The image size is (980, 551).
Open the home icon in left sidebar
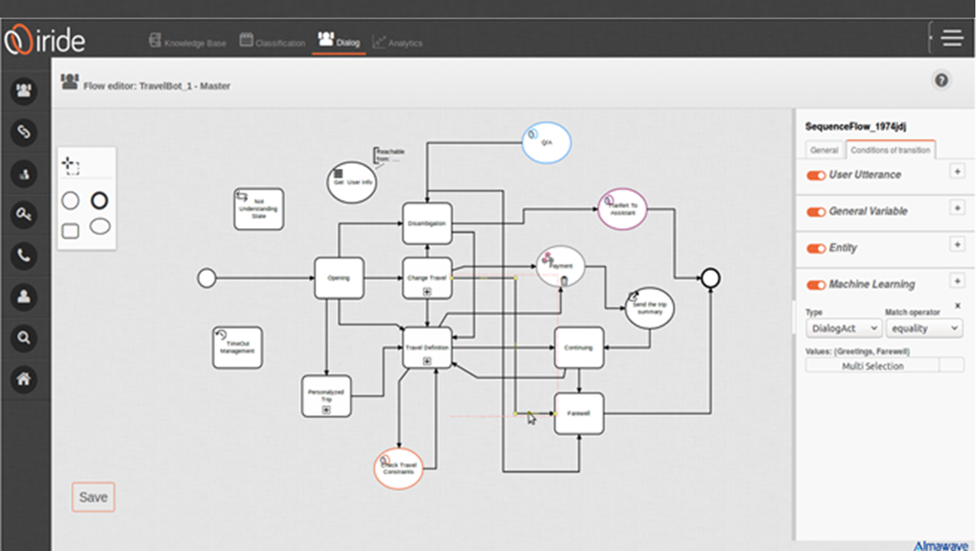tap(24, 379)
